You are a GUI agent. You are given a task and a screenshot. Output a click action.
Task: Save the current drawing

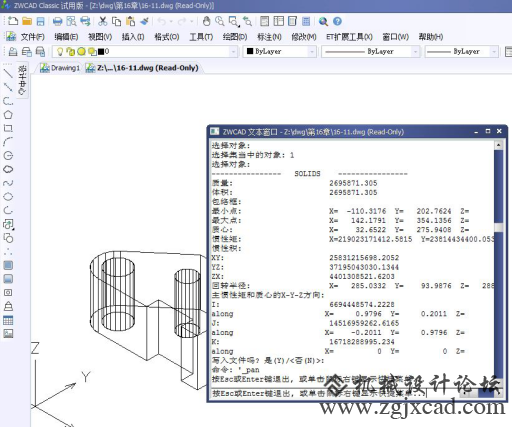pyautogui.click(x=40, y=21)
